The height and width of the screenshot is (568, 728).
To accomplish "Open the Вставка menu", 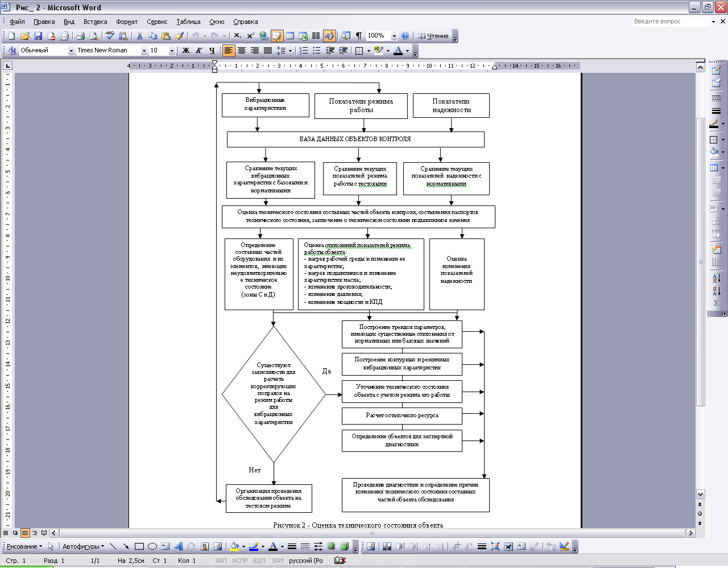I will tap(95, 22).
